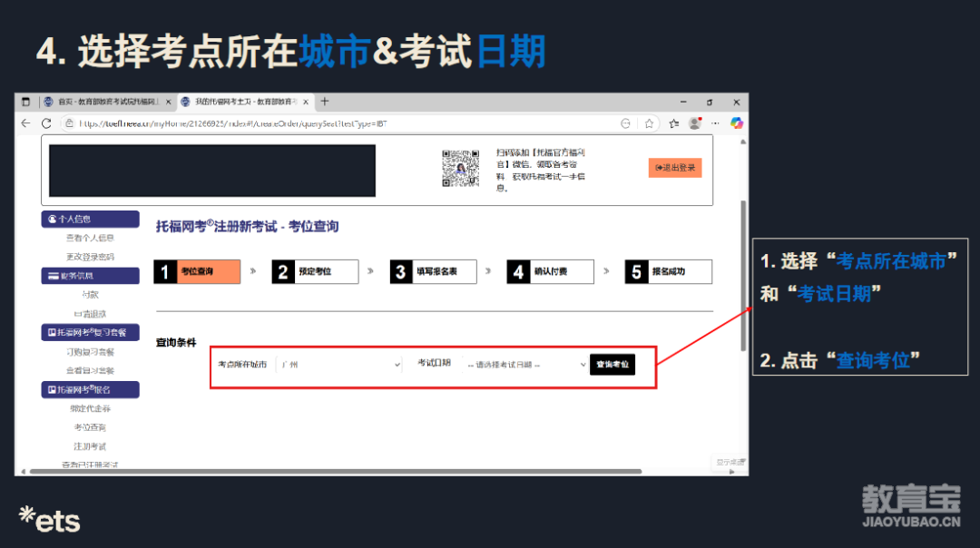
Task: Switch to the 我的托福网考主页 tab
Action: click(x=245, y=102)
